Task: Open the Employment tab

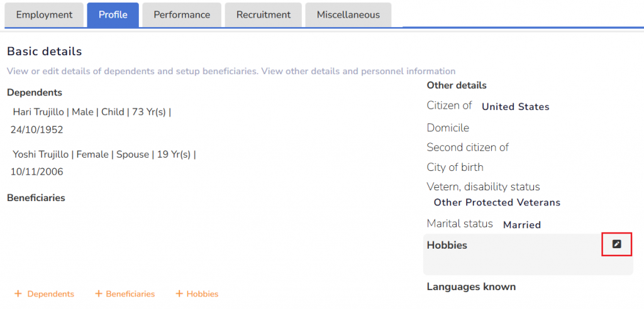Action: (x=44, y=15)
